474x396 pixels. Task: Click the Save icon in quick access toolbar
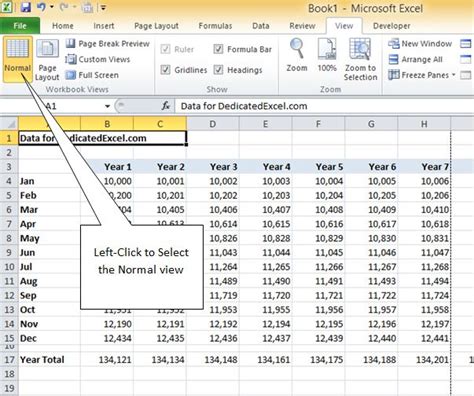(26, 7)
